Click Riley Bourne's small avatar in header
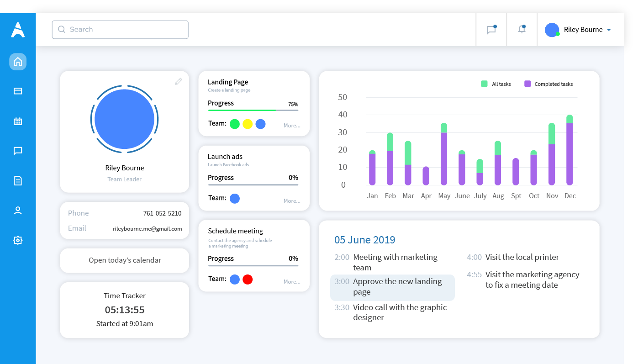The width and height of the screenshot is (638, 364). [552, 30]
